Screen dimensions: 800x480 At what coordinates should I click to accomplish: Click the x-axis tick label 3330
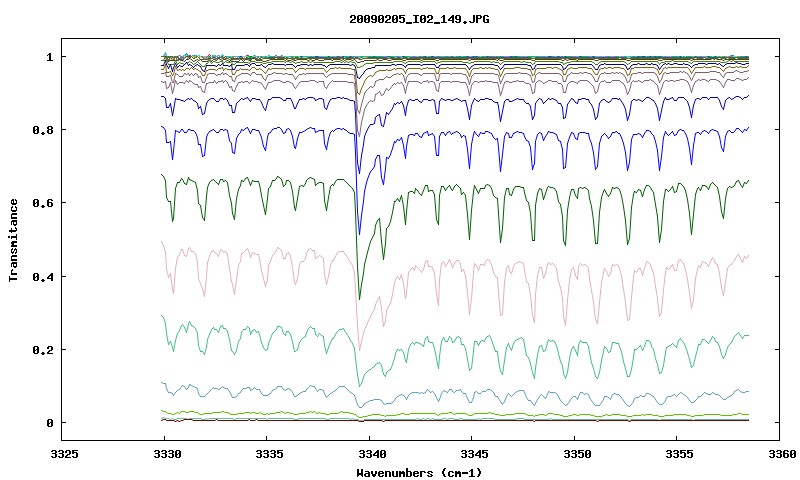[166, 454]
